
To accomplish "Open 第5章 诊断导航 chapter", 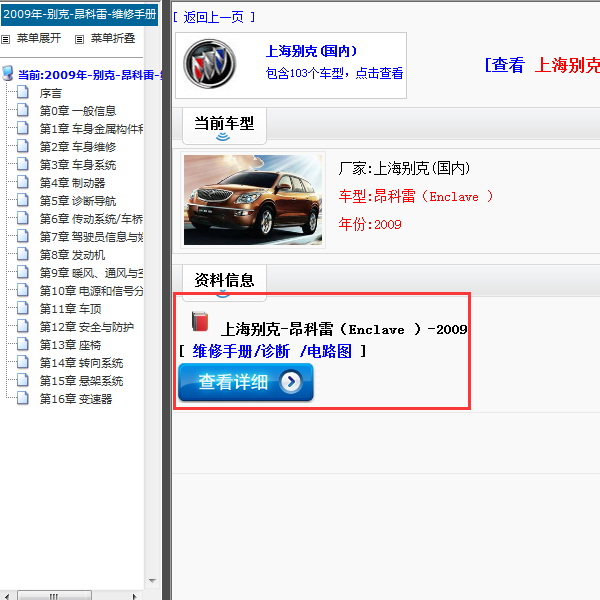I will 78,201.
